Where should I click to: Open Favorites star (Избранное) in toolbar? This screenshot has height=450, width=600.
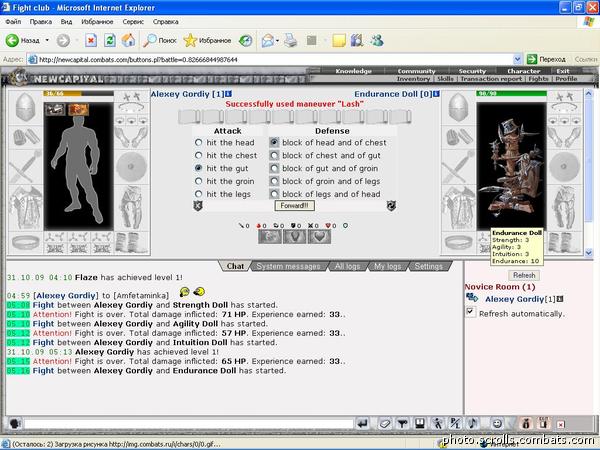coord(207,40)
